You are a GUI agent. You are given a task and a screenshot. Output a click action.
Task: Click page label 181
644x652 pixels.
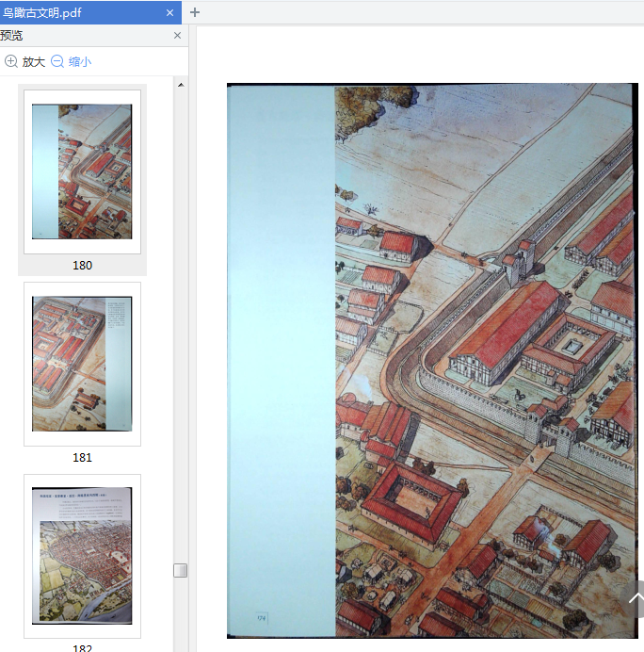point(82,457)
